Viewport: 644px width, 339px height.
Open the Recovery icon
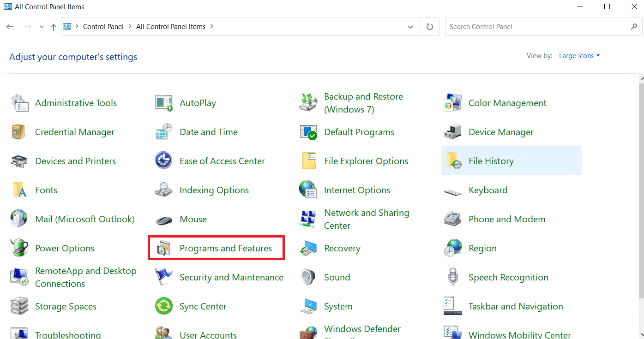point(308,248)
